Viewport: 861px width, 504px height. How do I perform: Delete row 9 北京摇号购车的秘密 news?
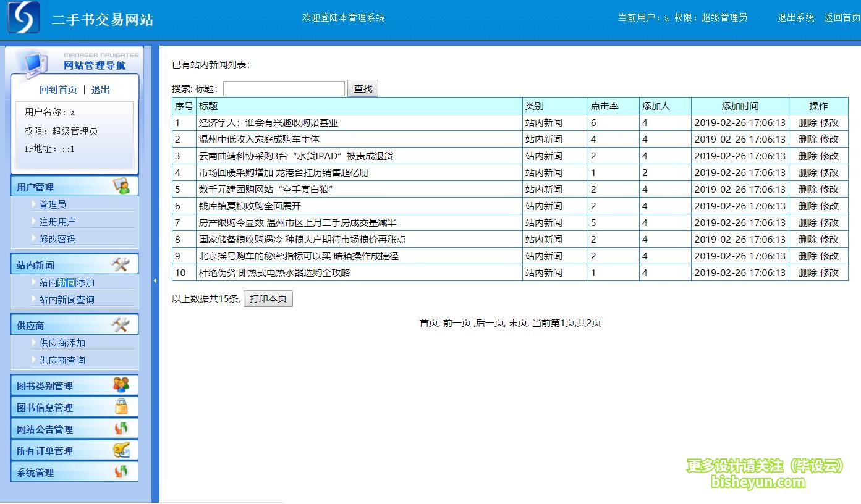(808, 256)
